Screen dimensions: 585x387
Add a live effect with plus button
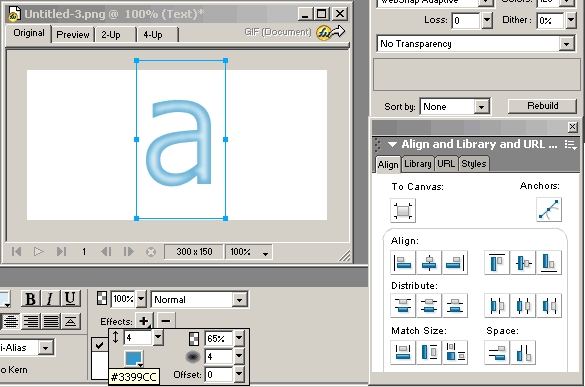tap(144, 321)
